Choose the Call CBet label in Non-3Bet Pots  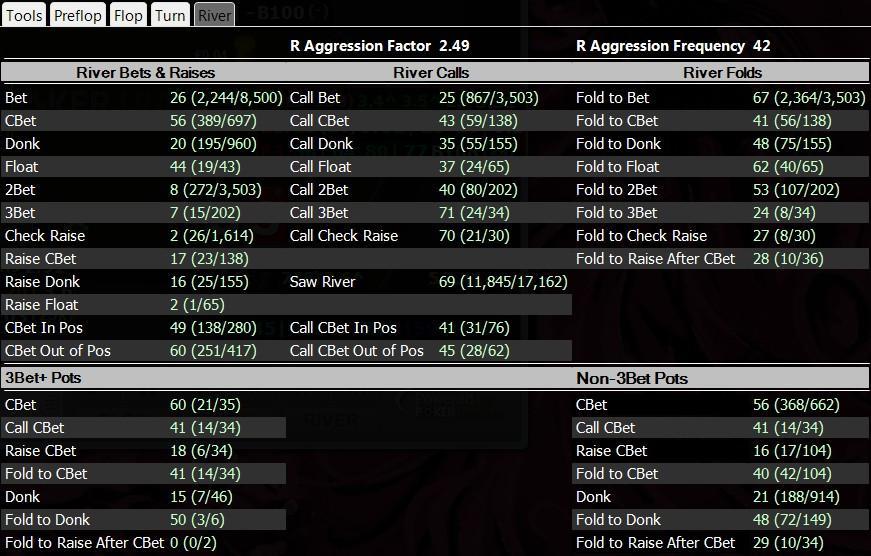pos(605,428)
